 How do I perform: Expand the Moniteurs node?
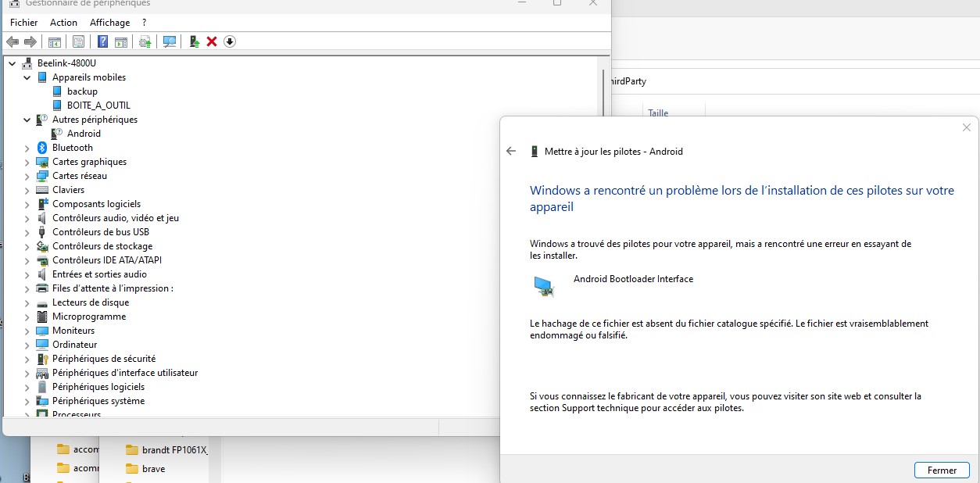point(27,331)
